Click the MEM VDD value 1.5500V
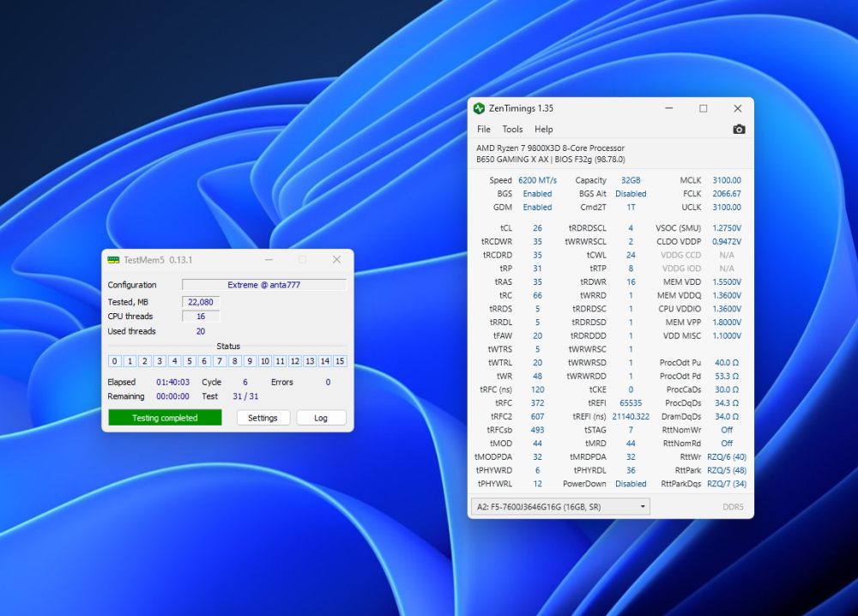 pyautogui.click(x=725, y=281)
